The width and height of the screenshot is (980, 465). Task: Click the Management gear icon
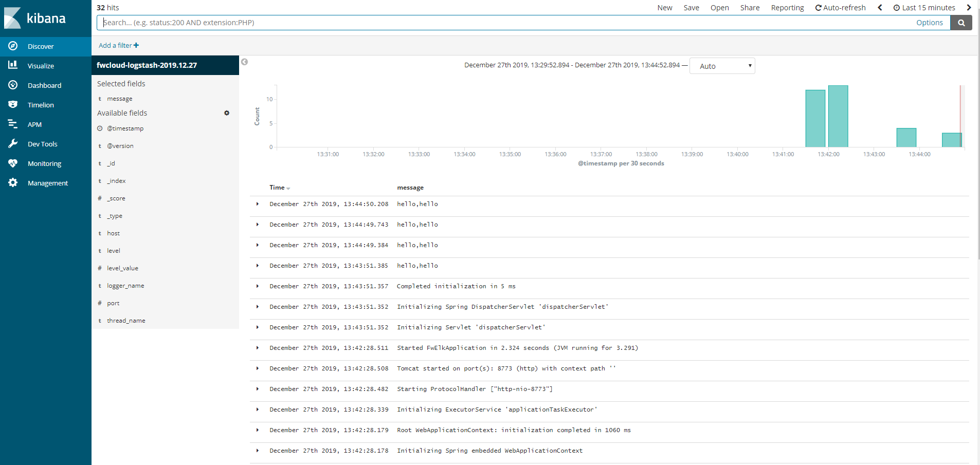pos(13,183)
